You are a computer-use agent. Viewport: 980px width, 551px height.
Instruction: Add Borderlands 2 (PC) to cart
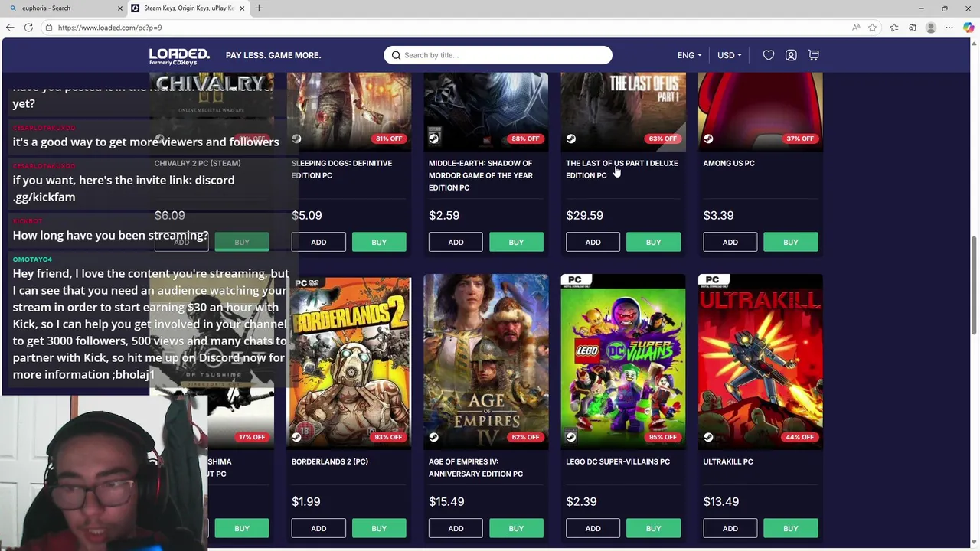click(318, 528)
